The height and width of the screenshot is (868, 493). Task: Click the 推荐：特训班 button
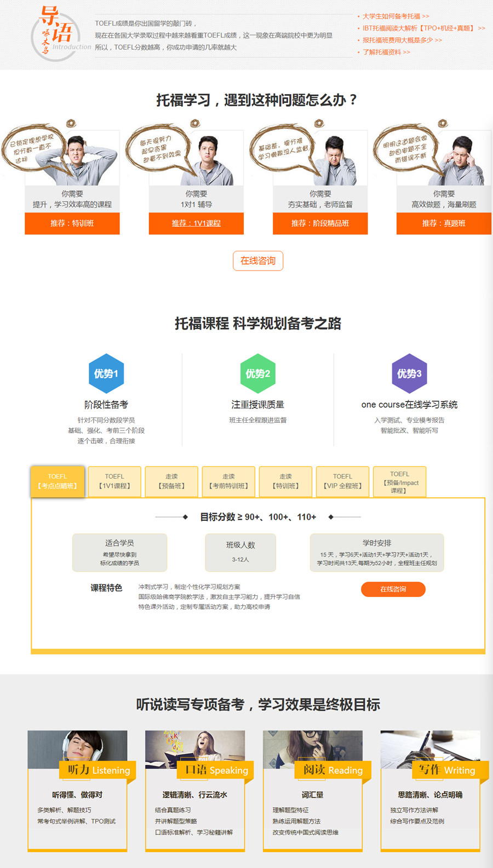pyautogui.click(x=72, y=223)
